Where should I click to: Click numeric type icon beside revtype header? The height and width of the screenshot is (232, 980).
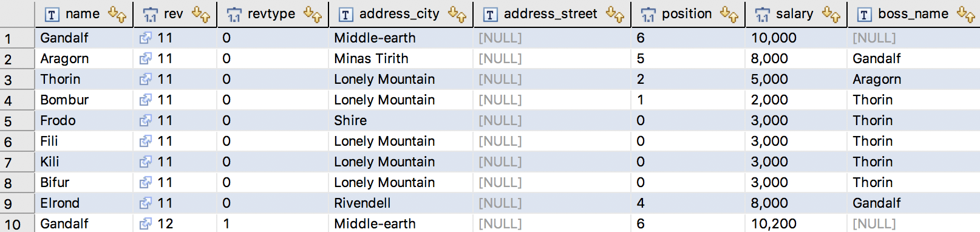[234, 15]
